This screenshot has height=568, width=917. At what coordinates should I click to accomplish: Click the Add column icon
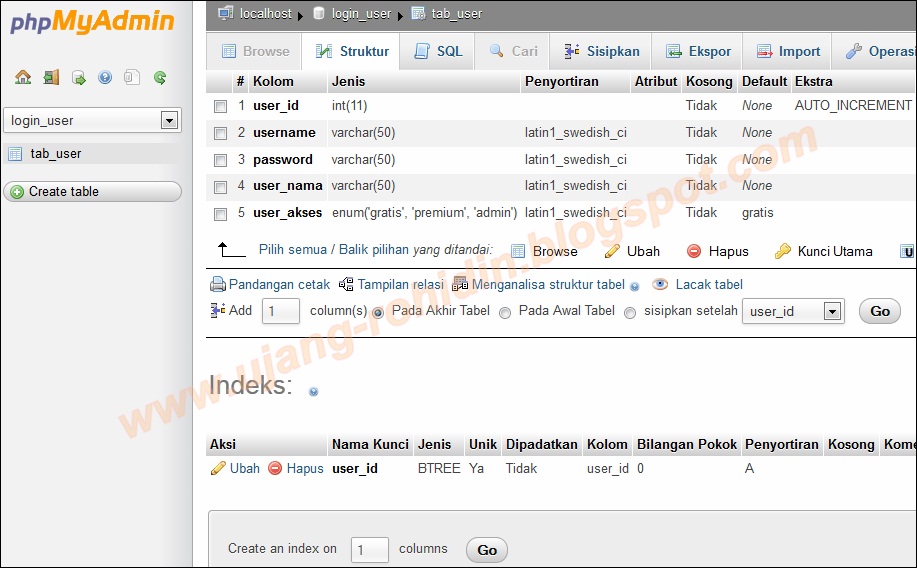point(218,311)
